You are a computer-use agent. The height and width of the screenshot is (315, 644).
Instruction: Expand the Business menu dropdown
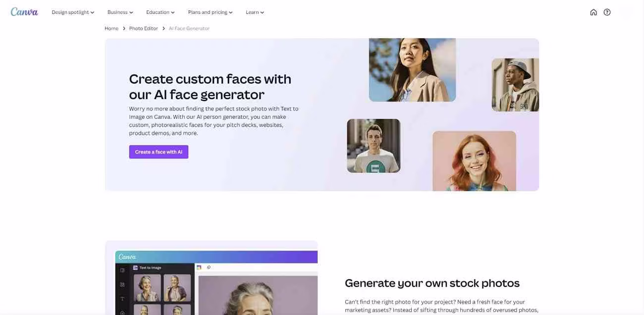pos(120,12)
